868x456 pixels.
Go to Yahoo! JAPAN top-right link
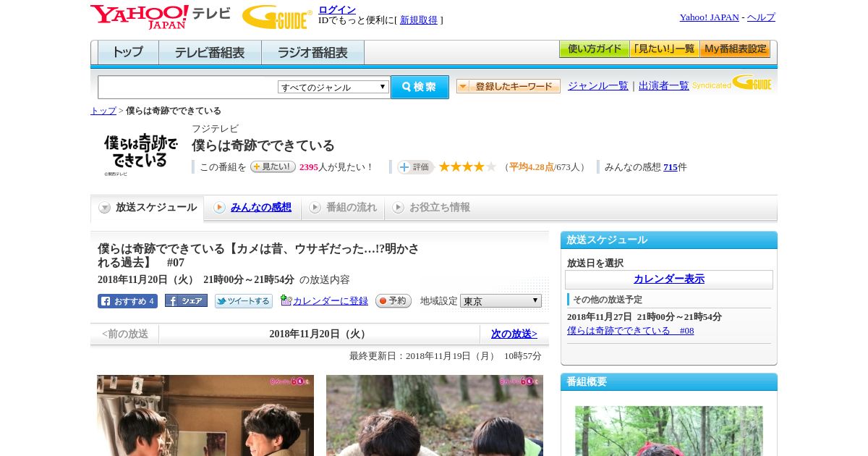point(710,17)
